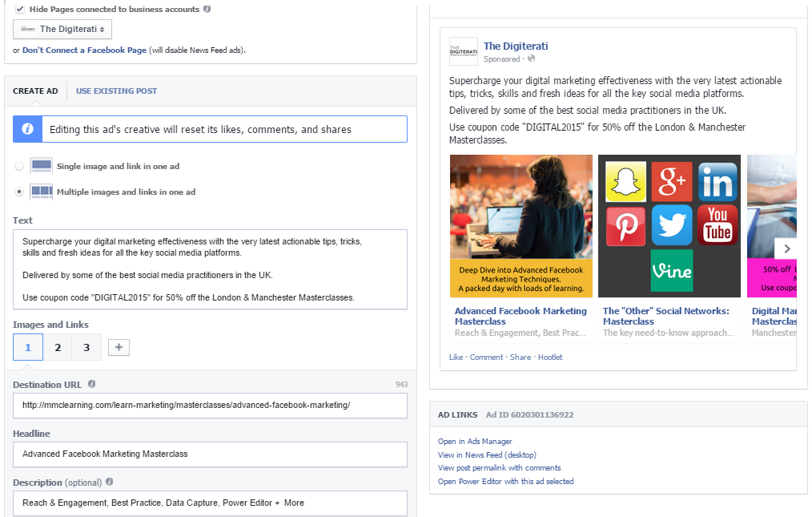Image resolution: width=812 pixels, height=517 pixels.
Task: Switch to the Create Ad tab
Action: point(35,91)
